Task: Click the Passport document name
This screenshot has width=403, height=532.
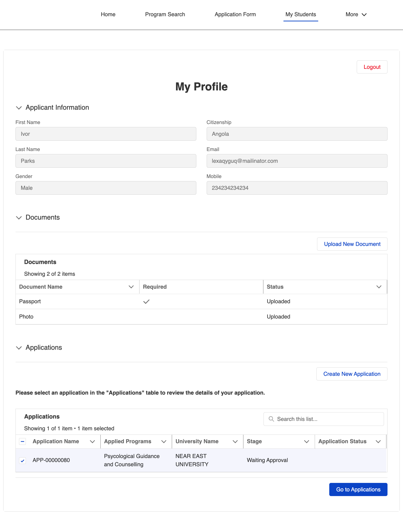Action: tap(30, 301)
